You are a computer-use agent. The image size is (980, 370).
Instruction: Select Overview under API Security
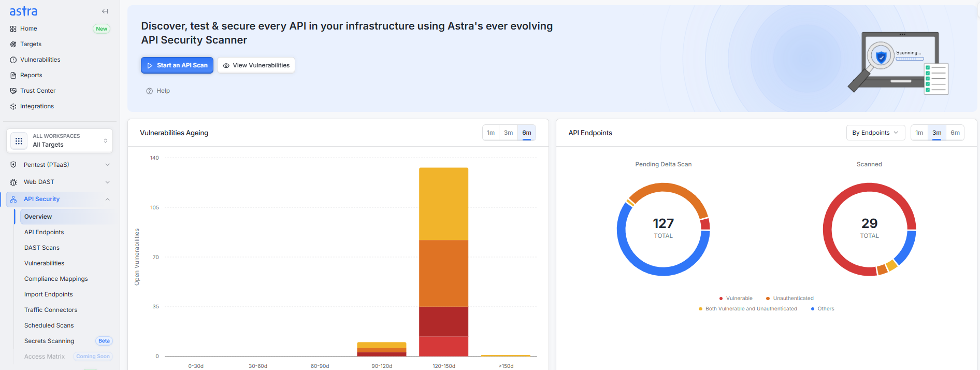(x=66, y=217)
